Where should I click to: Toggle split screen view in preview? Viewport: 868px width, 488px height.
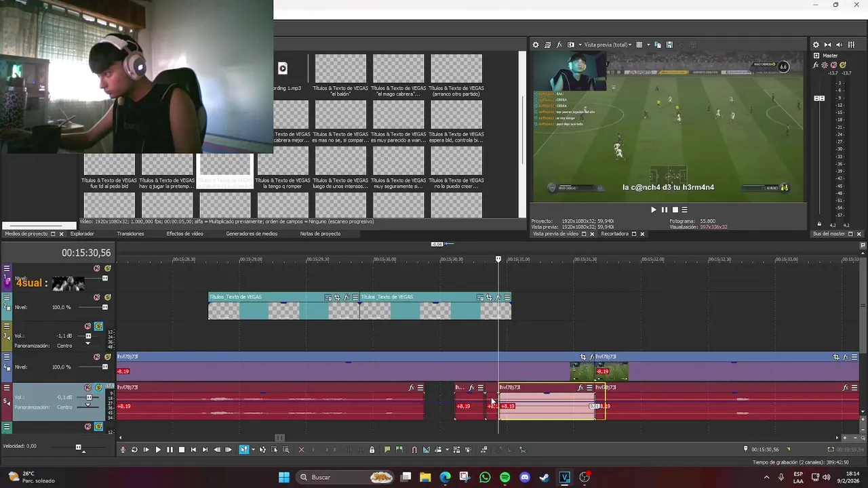coord(571,45)
